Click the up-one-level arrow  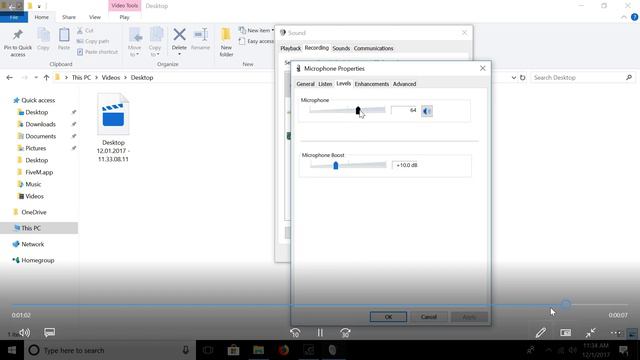coord(46,78)
